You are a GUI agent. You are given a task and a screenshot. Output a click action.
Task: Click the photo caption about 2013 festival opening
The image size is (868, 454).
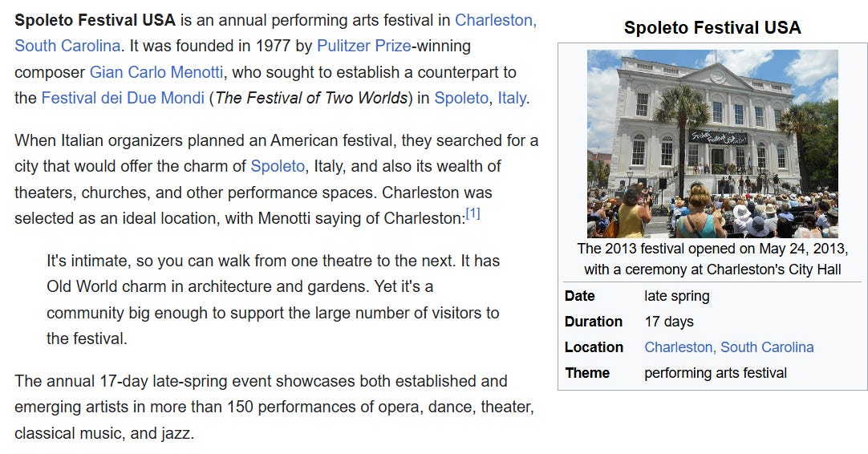712,259
